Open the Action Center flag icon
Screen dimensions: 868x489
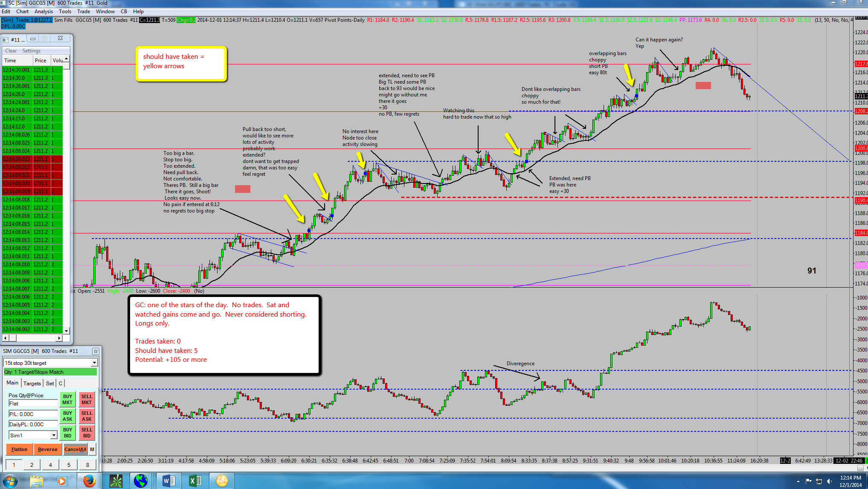click(x=808, y=481)
